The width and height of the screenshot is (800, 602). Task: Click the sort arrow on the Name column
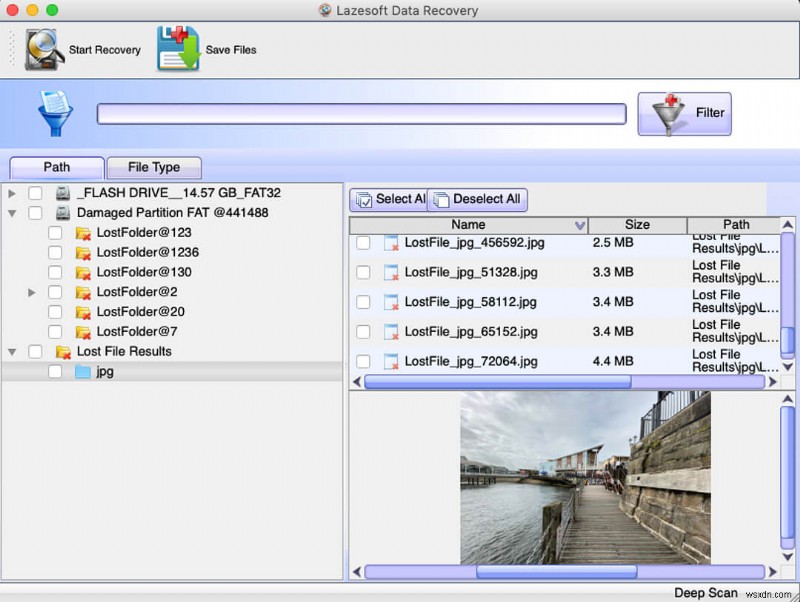581,225
